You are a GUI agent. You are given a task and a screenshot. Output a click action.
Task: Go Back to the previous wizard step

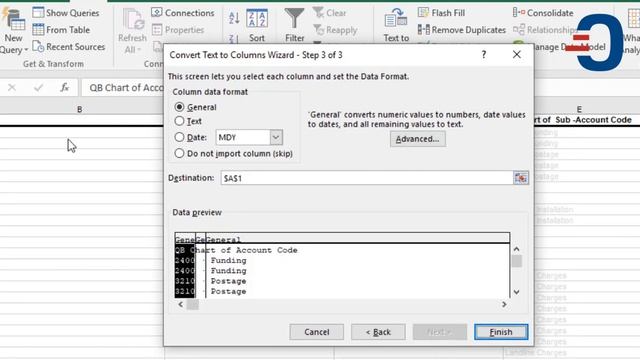coord(378,332)
